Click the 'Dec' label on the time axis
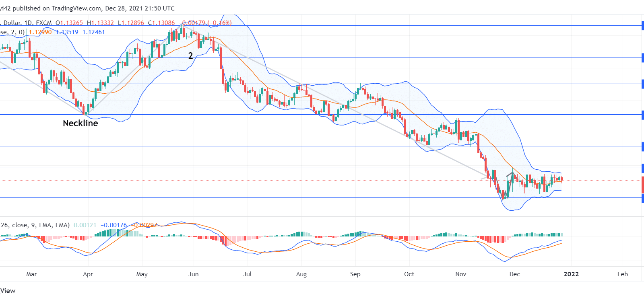 point(515,274)
